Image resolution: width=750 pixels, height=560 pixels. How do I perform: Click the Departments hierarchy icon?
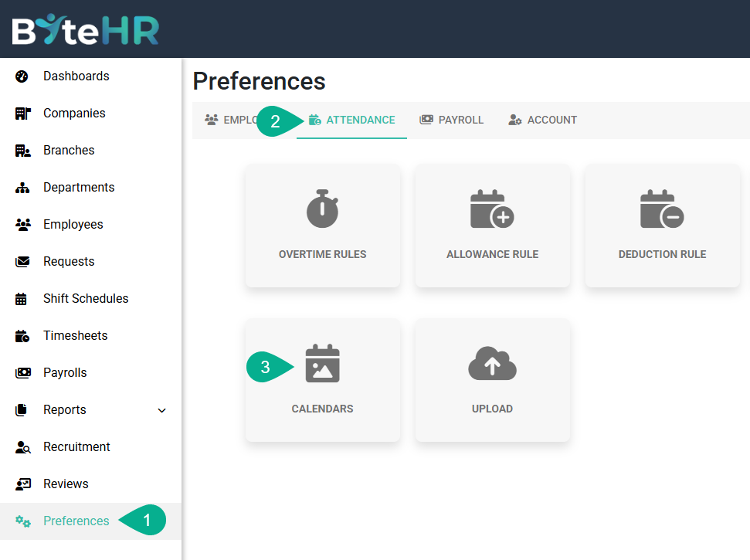tap(22, 188)
